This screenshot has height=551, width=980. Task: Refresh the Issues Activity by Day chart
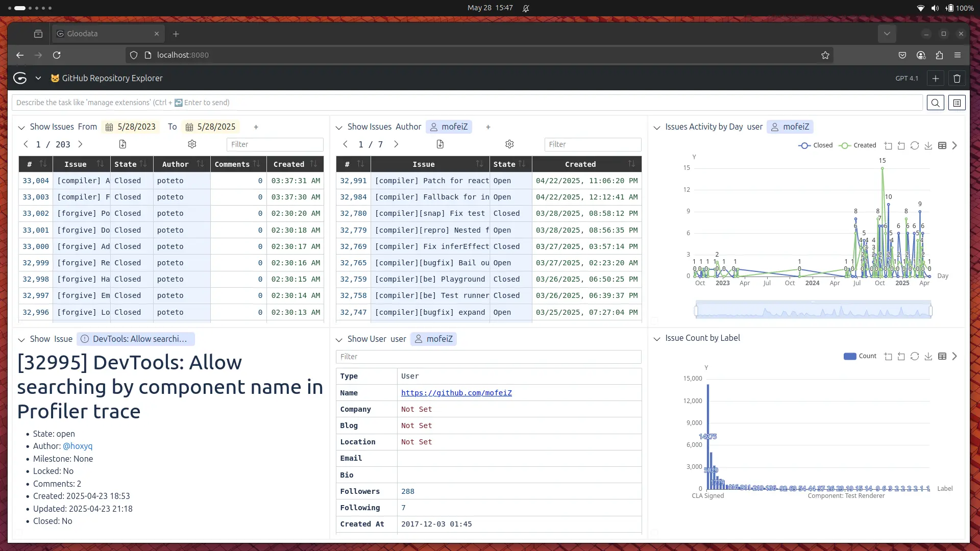(x=915, y=145)
